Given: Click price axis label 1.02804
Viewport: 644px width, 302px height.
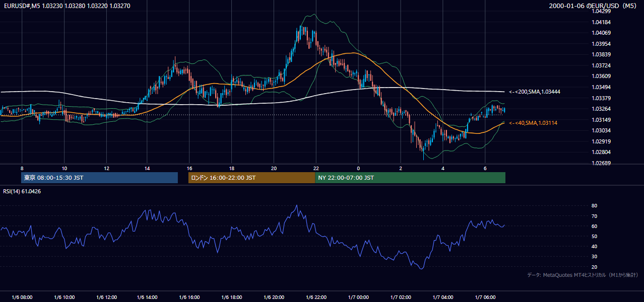Looking at the screenshot, I should pos(602,152).
